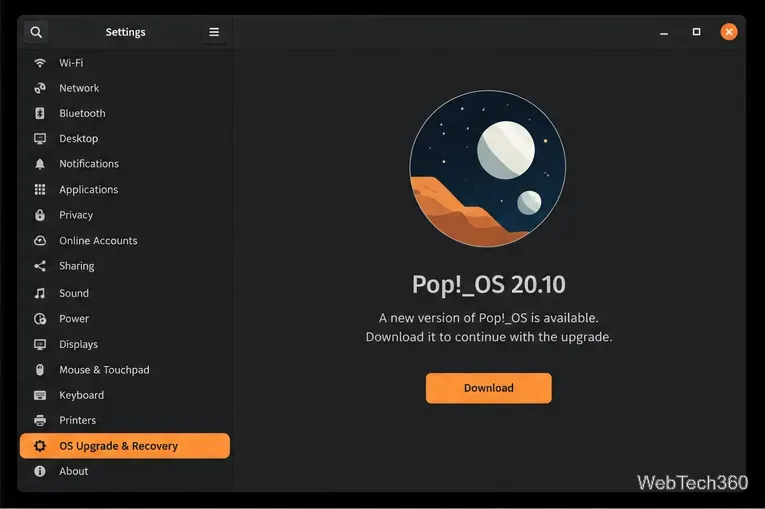Download the Pop!_OS 20.10 upgrade
Viewport: 765px width, 509px height.
(488, 388)
